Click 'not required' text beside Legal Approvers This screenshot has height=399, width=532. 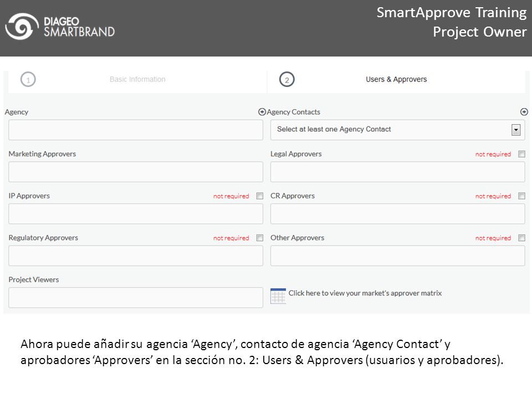click(x=493, y=155)
